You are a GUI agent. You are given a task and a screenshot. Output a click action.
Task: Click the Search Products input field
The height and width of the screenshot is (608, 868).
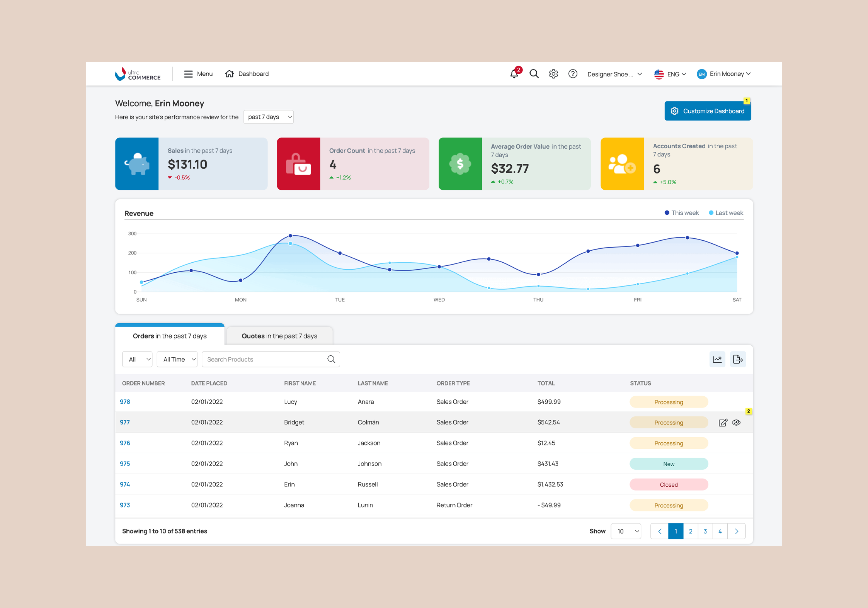click(x=271, y=359)
